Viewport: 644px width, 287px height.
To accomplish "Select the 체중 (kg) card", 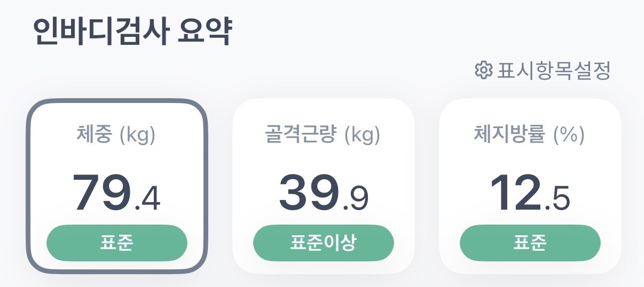I will [x=117, y=186].
